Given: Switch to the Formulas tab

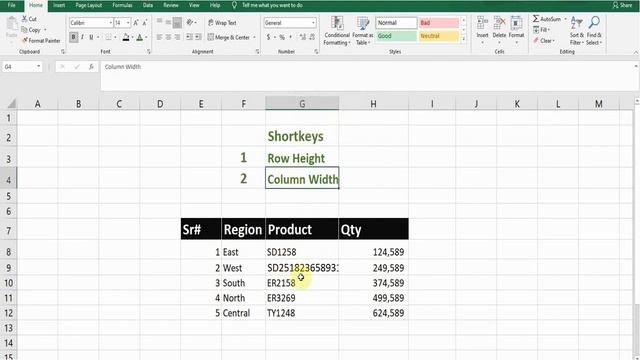Looking at the screenshot, I should 122,5.
